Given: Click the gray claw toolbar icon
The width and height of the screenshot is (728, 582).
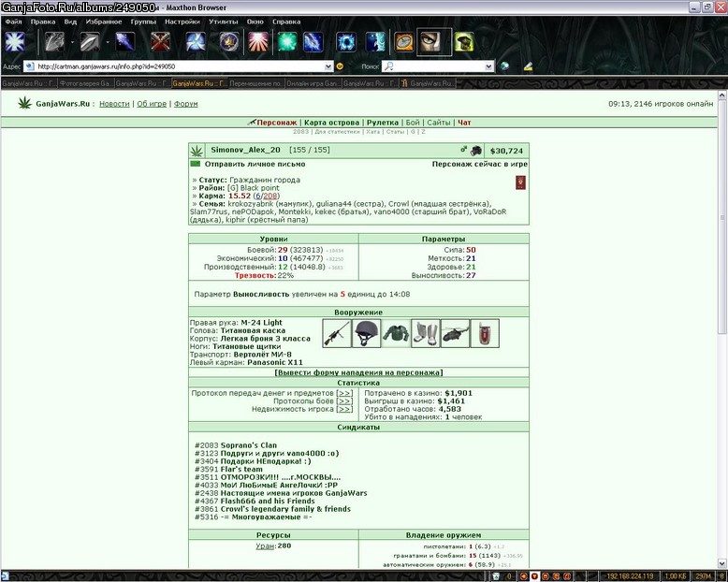Looking at the screenshot, I should 55,42.
